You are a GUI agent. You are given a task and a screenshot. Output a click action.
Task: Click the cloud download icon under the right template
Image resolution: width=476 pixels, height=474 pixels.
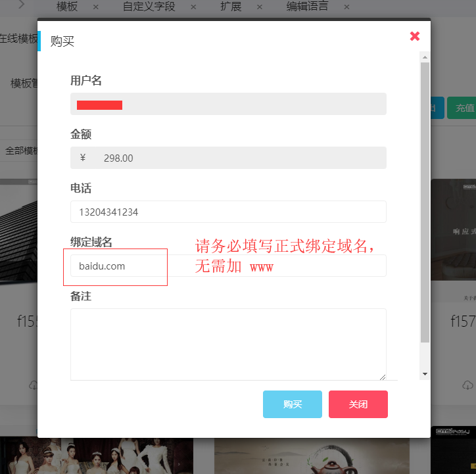(x=467, y=385)
